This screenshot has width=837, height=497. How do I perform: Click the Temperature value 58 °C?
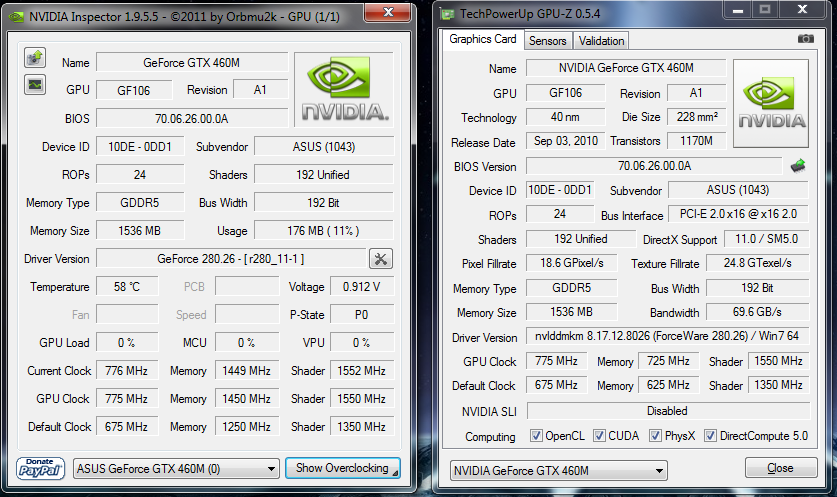click(x=127, y=287)
